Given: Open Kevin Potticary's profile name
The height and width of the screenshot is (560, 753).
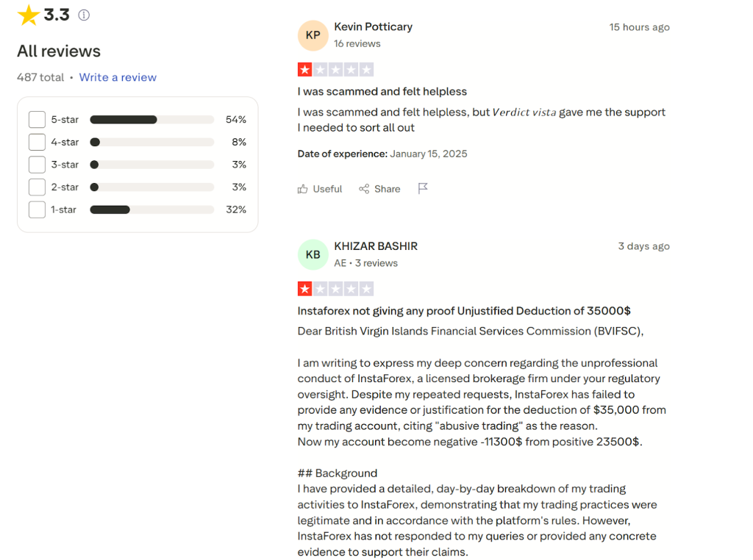Looking at the screenshot, I should [x=373, y=26].
